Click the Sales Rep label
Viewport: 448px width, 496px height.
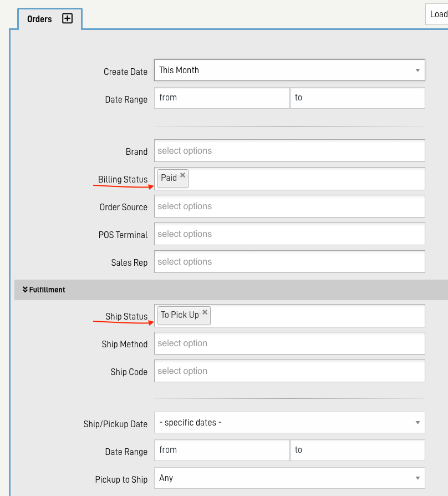click(x=129, y=262)
